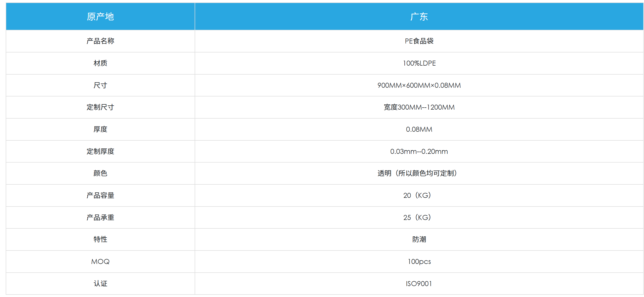This screenshot has height=297, width=644.
Task: Select the 定制尺寸 row label
Action: click(100, 107)
